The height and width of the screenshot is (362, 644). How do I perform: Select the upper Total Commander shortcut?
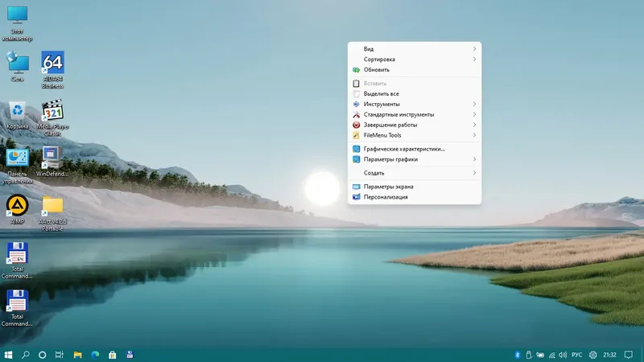click(17, 261)
